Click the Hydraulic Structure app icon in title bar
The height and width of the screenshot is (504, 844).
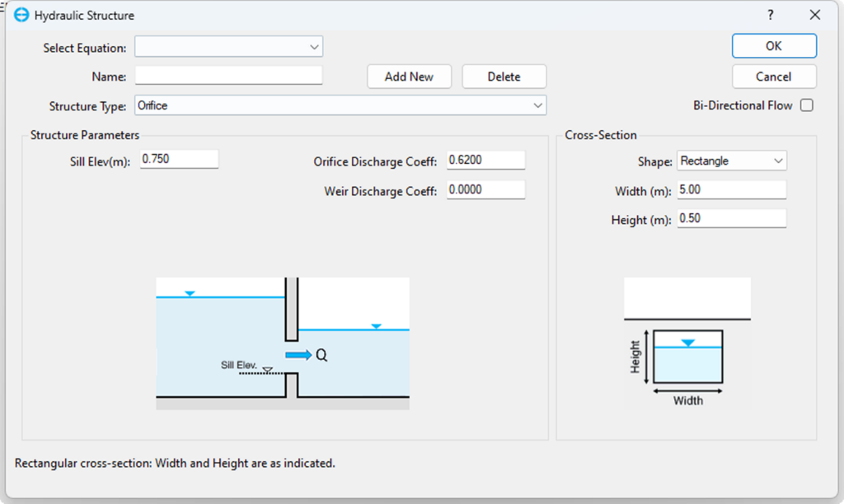[x=21, y=15]
